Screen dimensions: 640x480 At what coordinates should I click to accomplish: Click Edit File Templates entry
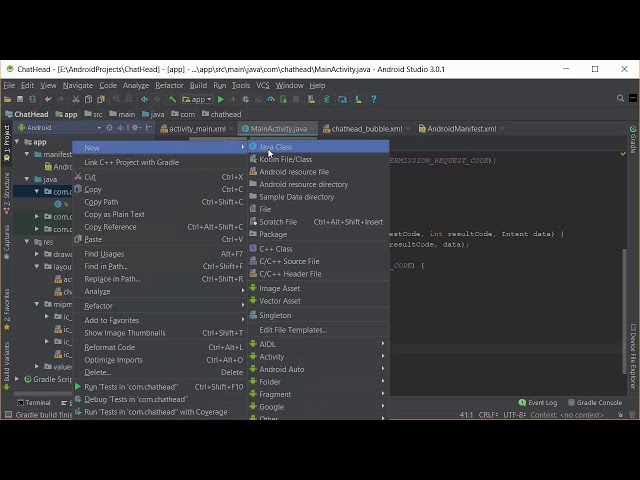pos(318,330)
